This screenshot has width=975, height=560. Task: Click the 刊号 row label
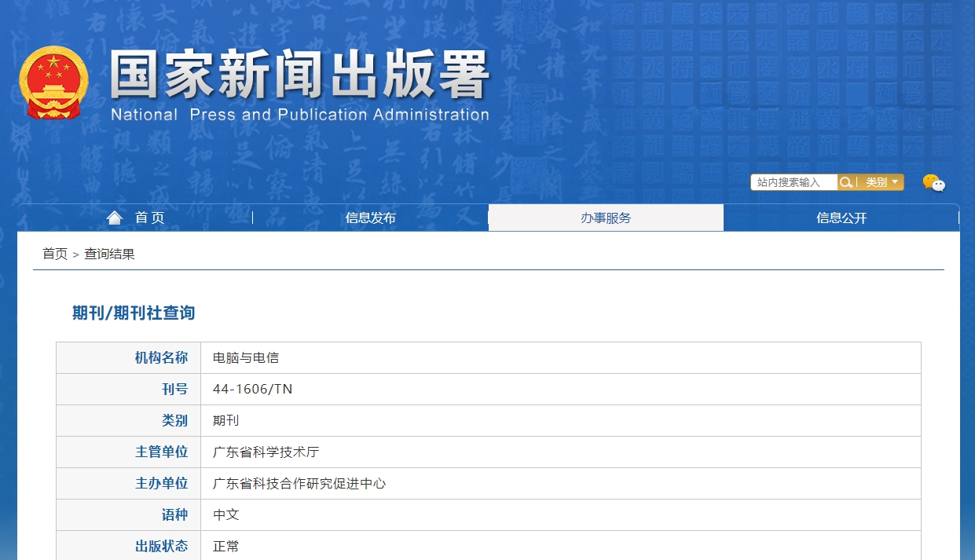(x=174, y=390)
